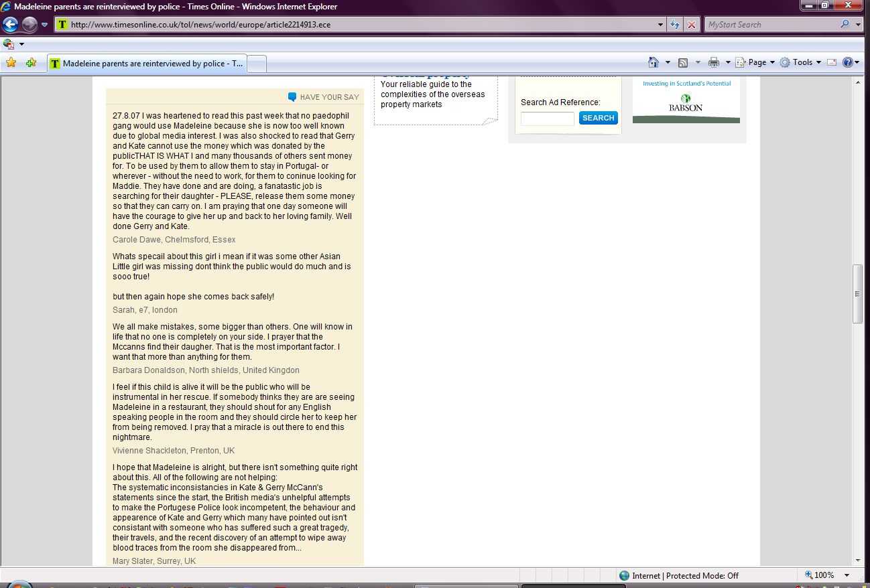Open the Favorites Center star
This screenshot has width=870, height=588.
coord(11,63)
